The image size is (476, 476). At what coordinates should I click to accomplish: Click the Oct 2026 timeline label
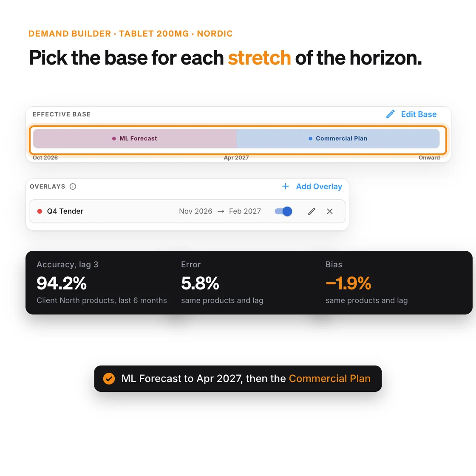(45, 158)
